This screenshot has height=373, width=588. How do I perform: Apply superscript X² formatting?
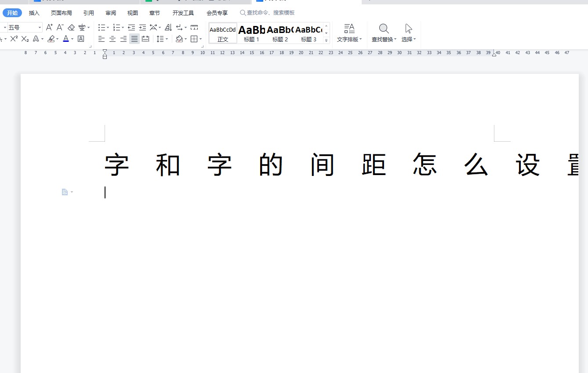pyautogui.click(x=14, y=39)
